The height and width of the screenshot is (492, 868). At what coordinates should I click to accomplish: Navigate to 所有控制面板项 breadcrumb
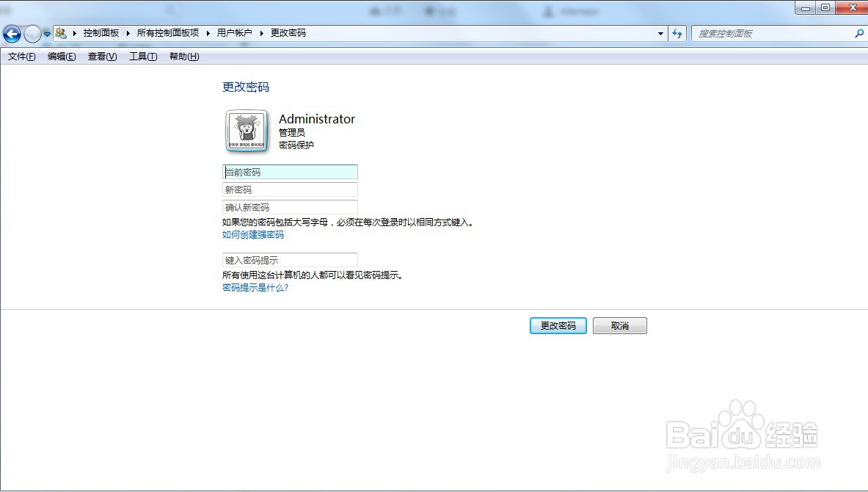point(168,33)
